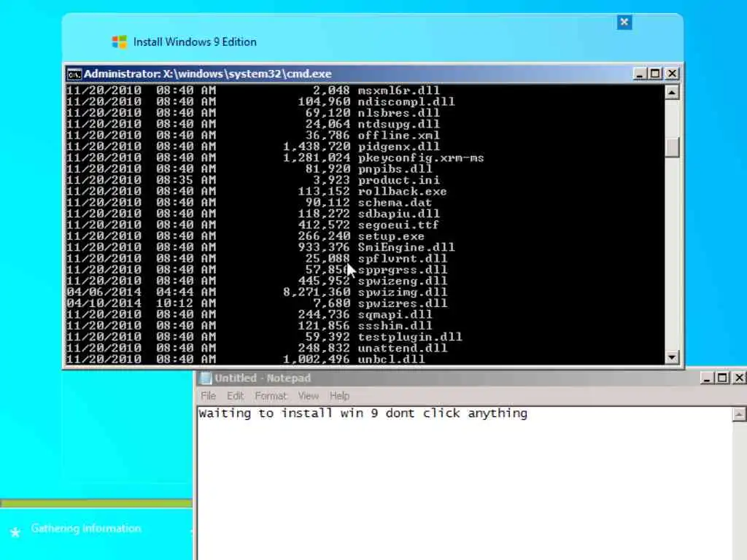Click the Windows logo in the installer header
The image size is (747, 560).
point(119,42)
